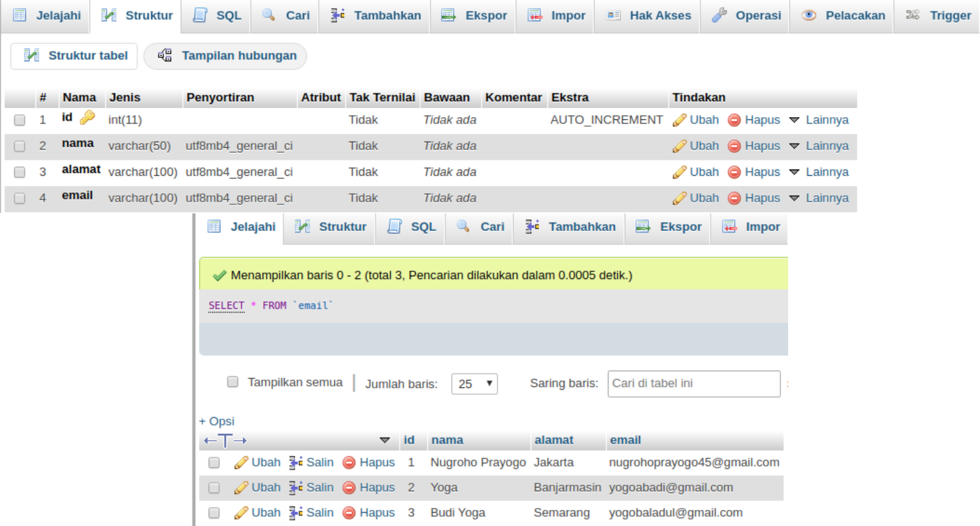Expand the + Opsi section
The height and width of the screenshot is (526, 980).
pos(217,421)
